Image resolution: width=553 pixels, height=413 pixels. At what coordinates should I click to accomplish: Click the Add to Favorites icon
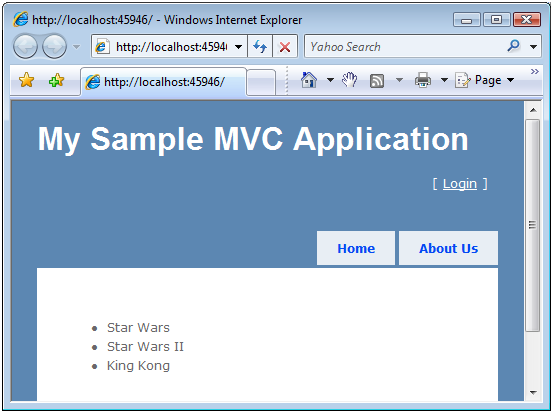[56, 80]
